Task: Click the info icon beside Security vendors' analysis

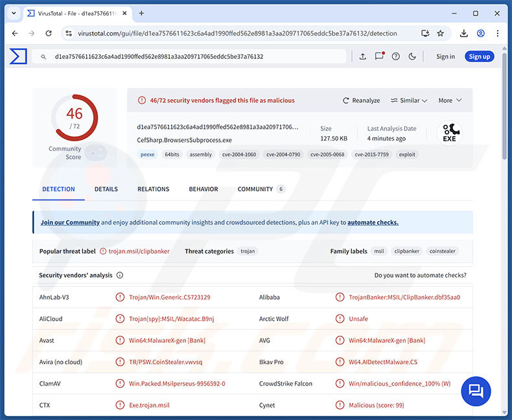Action: (120, 275)
